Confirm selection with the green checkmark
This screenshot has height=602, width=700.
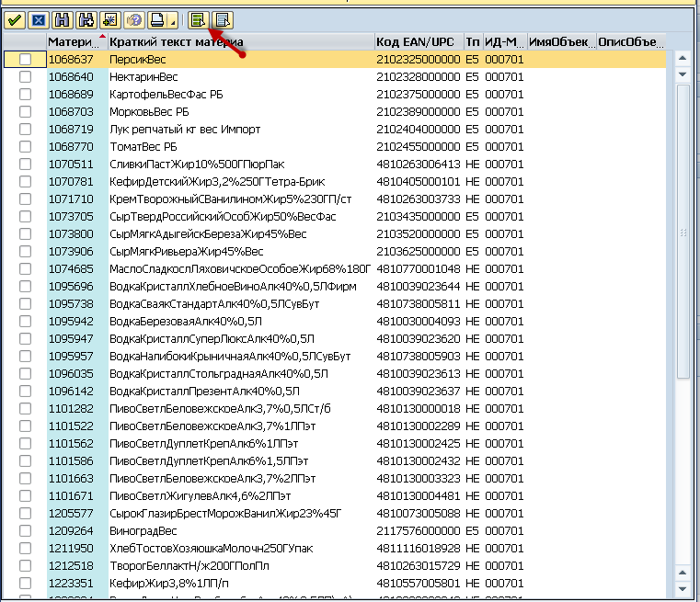pos(15,20)
